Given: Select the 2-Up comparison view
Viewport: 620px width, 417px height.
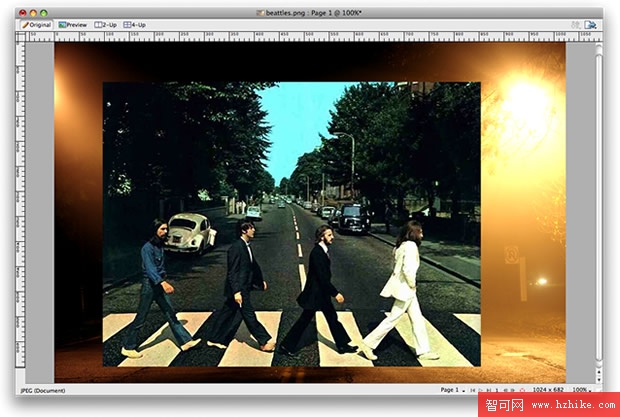Looking at the screenshot, I should point(105,24).
